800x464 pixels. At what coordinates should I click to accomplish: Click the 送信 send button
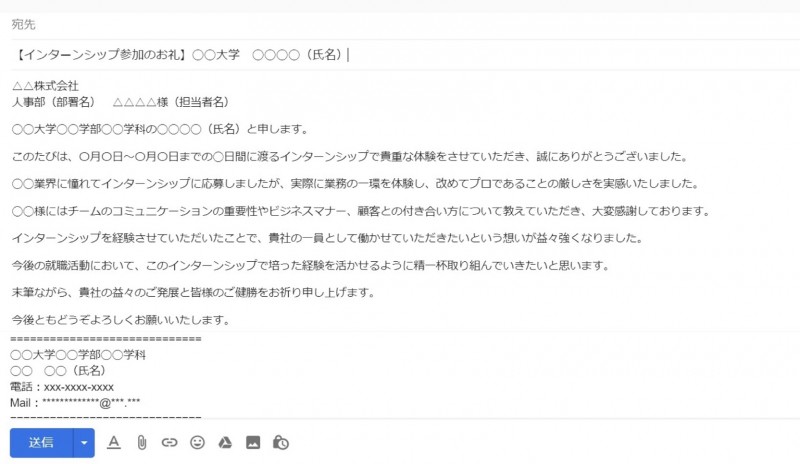pyautogui.click(x=41, y=443)
